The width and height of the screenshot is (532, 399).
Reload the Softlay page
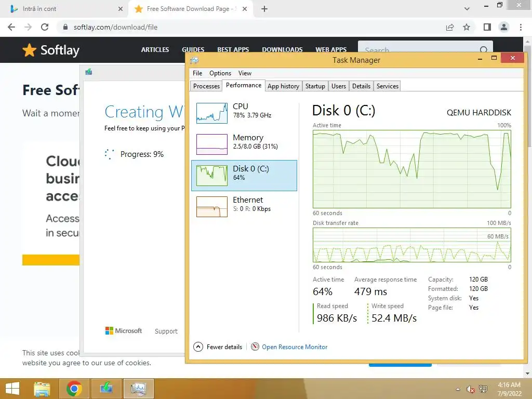click(45, 27)
